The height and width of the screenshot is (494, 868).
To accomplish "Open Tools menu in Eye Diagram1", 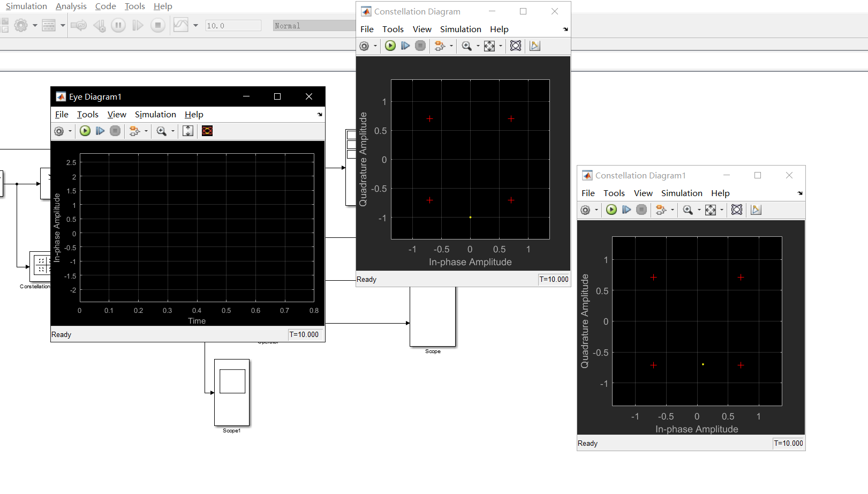I will pos(88,115).
